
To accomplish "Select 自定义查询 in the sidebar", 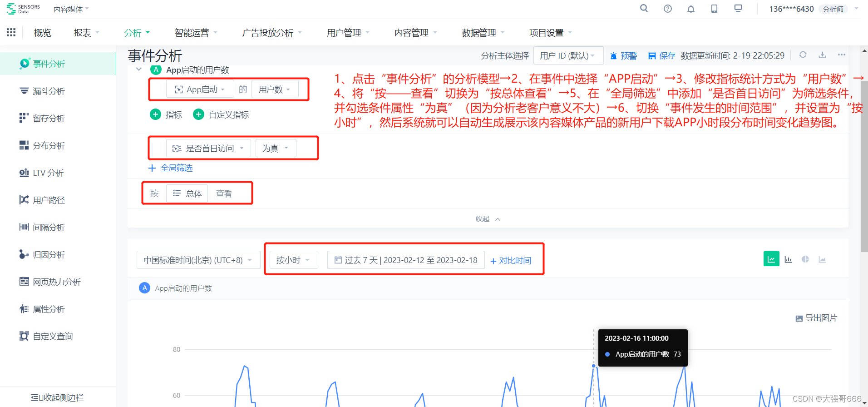I will coord(58,336).
